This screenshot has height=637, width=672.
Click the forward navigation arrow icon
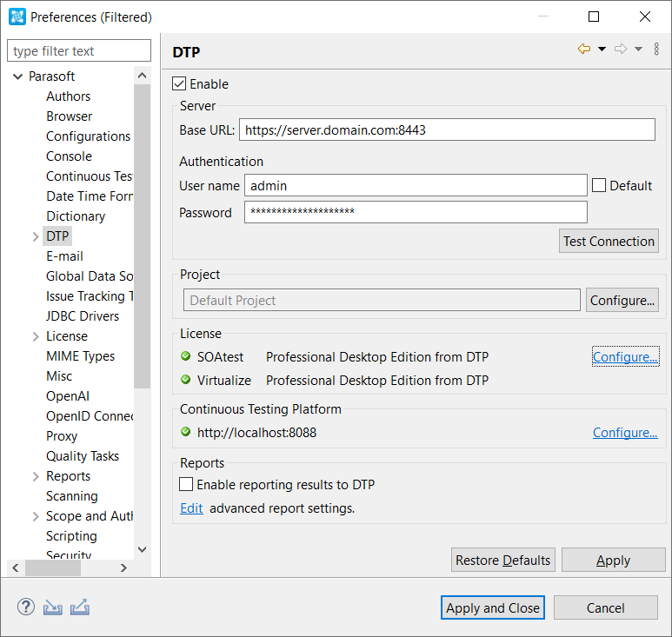tap(621, 49)
